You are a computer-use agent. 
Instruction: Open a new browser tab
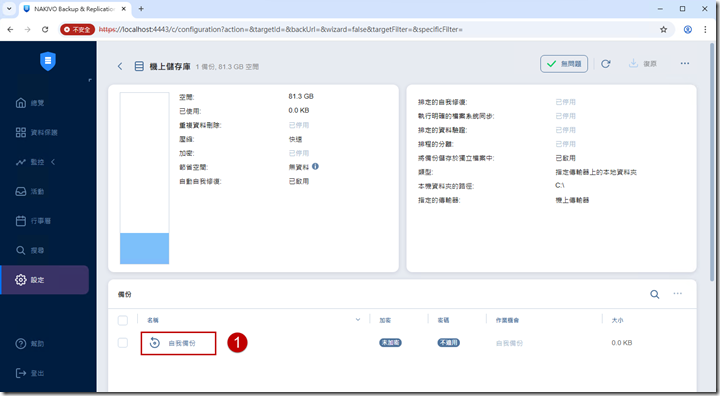141,9
